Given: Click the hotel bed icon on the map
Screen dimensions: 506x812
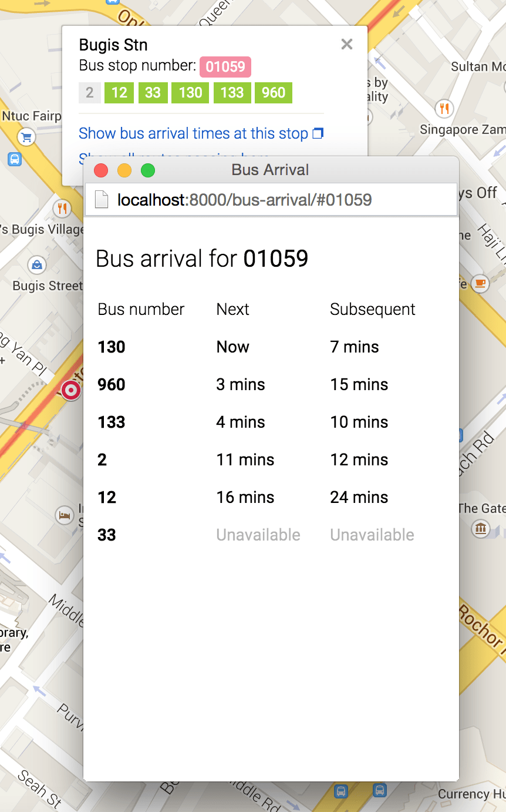Looking at the screenshot, I should tap(64, 516).
